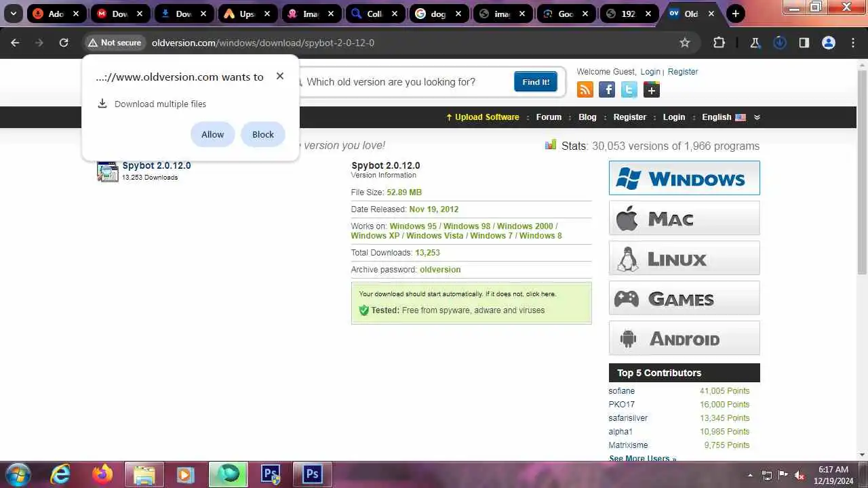Open contributor PKO17's profile
This screenshot has width=868, height=488.
click(622, 405)
